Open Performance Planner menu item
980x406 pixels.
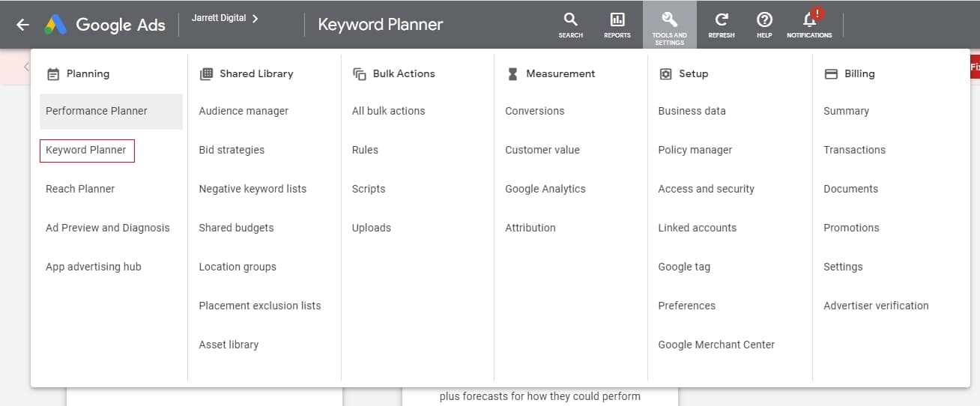pyautogui.click(x=97, y=111)
